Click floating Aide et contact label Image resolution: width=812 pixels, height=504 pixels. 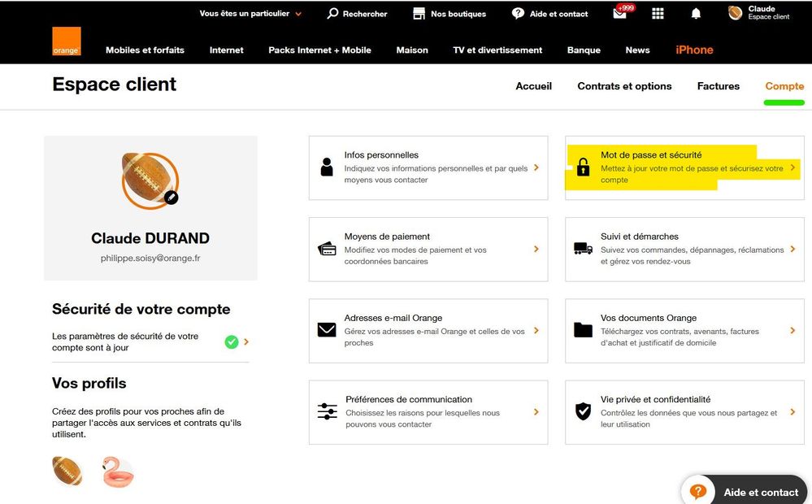click(761, 493)
